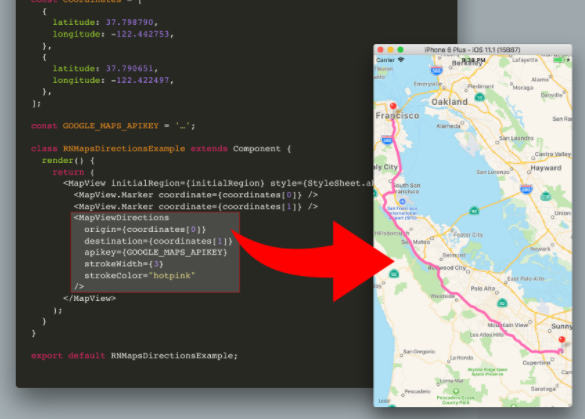Tap the red destination pin near Sunnyvale
The image size is (585, 419).
[x=561, y=340]
